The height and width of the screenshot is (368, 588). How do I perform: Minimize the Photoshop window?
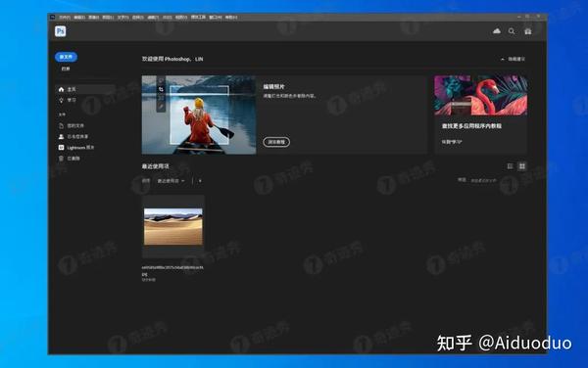point(519,17)
